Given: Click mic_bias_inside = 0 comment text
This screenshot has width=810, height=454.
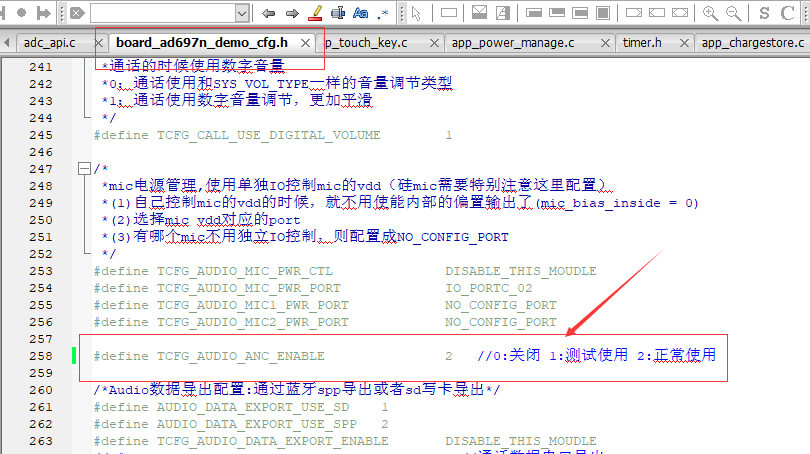Looking at the screenshot, I should point(617,203).
